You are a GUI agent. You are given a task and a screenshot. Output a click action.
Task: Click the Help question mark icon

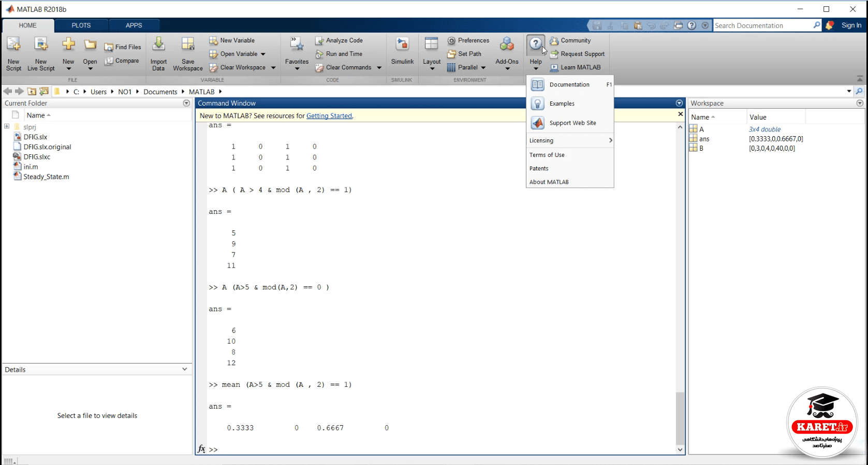point(536,45)
